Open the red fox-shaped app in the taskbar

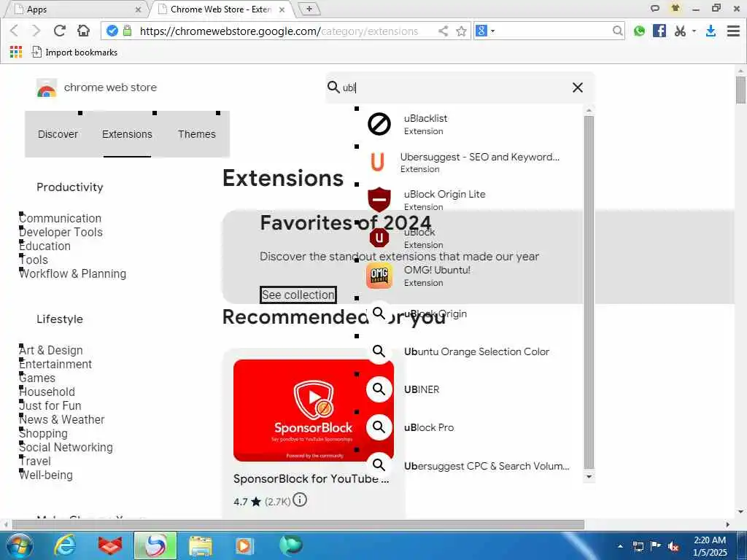(x=110, y=545)
